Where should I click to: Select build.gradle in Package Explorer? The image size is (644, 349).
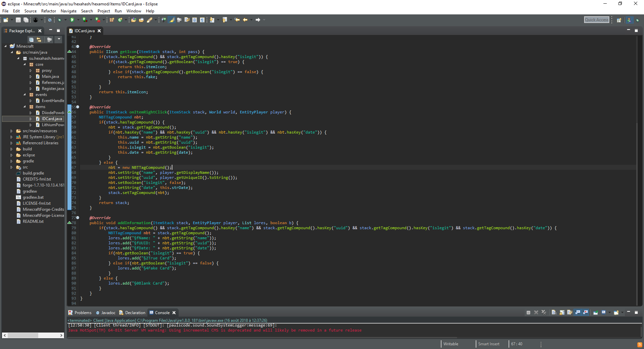(33, 173)
